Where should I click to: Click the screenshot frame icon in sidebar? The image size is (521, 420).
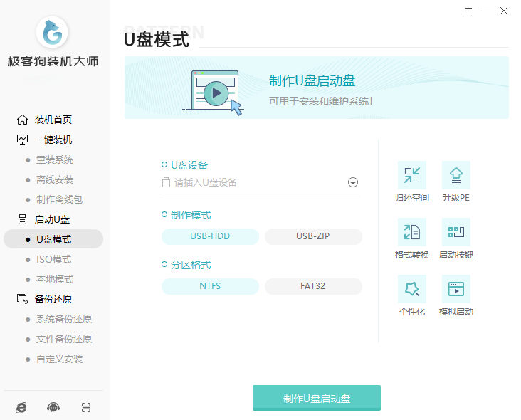tap(86, 407)
